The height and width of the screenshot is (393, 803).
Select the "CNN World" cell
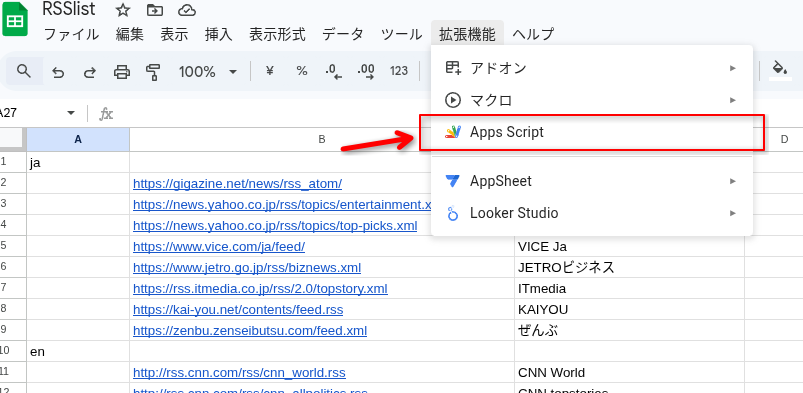point(629,373)
